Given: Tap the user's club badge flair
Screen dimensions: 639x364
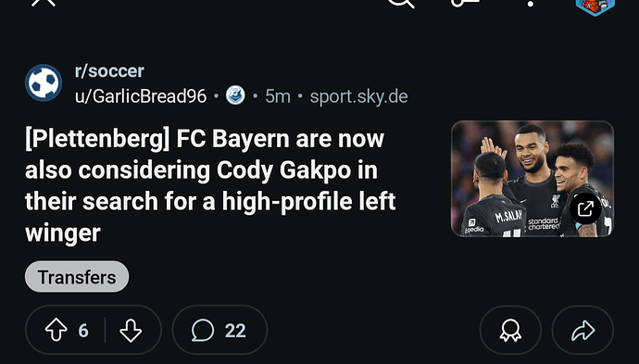Looking at the screenshot, I should coord(235,95).
